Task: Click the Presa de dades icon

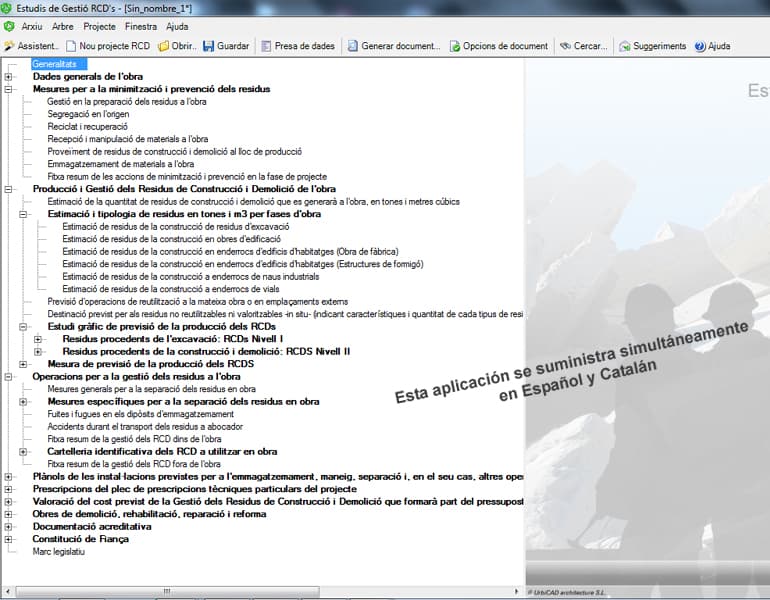Action: pos(266,46)
